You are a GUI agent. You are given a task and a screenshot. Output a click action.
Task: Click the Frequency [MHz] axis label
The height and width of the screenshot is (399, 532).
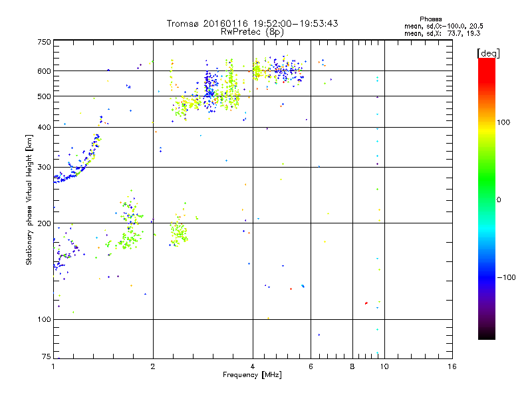pyautogui.click(x=252, y=376)
